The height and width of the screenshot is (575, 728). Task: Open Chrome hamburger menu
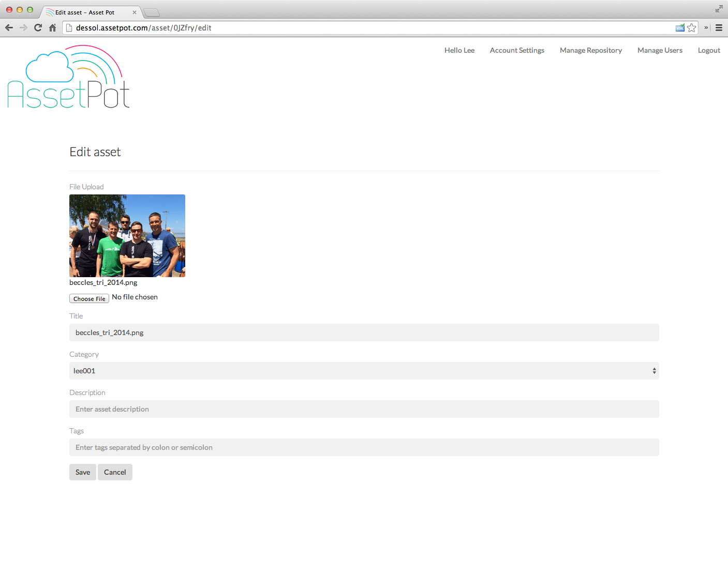point(719,28)
